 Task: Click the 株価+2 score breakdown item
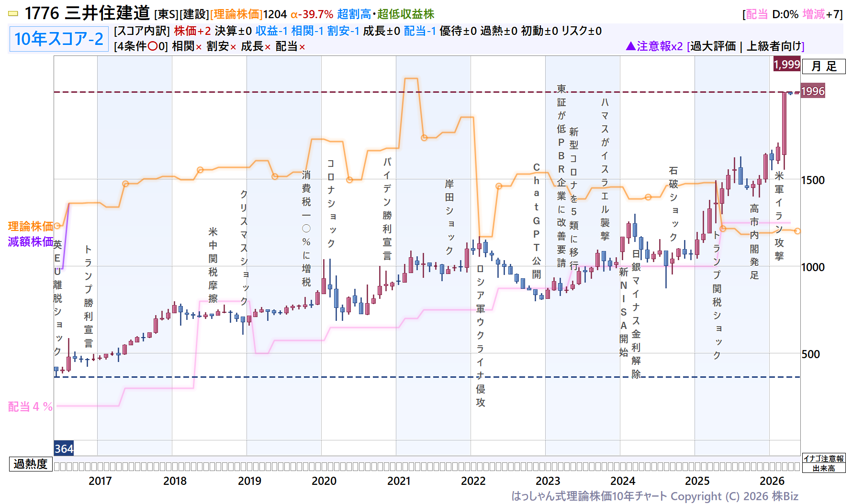click(192, 31)
